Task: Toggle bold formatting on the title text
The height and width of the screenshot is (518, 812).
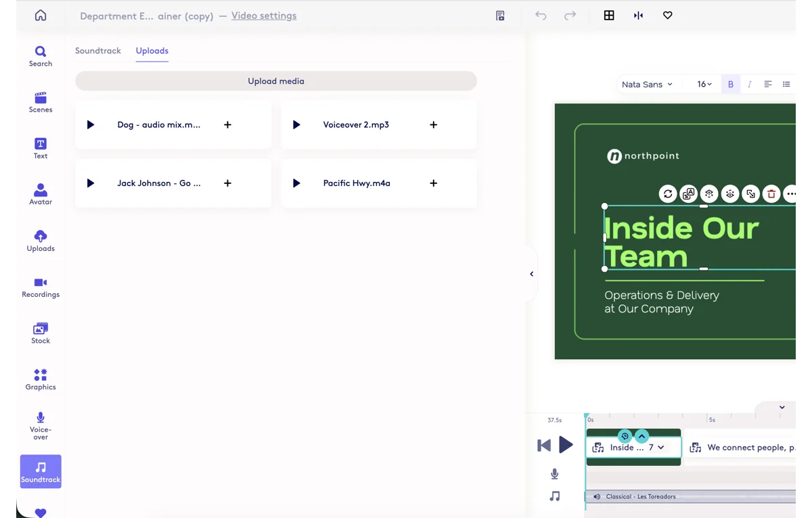Action: pyautogui.click(x=730, y=84)
